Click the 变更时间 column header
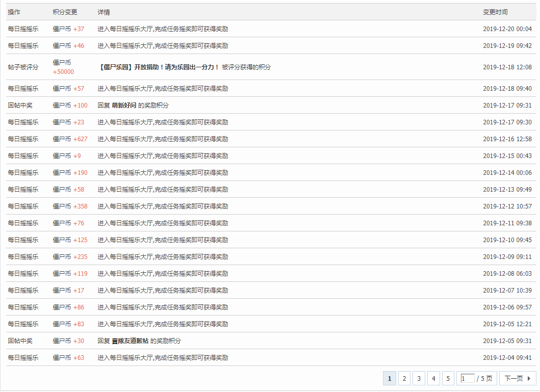 coord(495,12)
